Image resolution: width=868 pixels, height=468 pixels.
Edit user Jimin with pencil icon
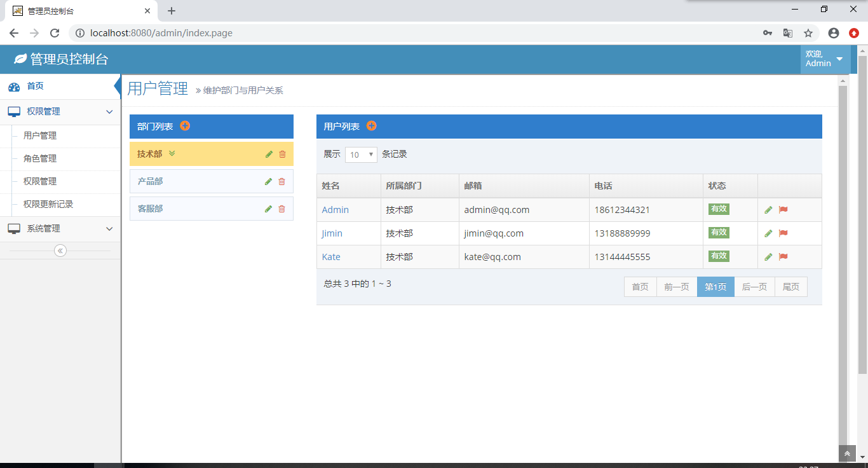point(769,233)
